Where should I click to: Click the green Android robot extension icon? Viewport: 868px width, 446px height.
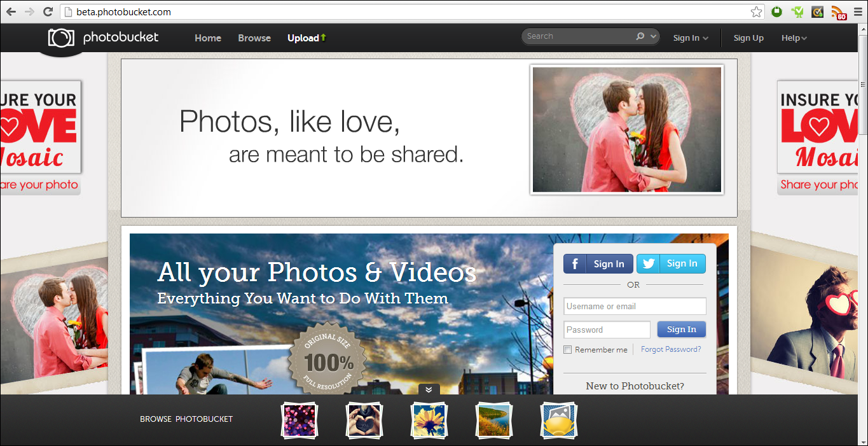click(x=797, y=11)
